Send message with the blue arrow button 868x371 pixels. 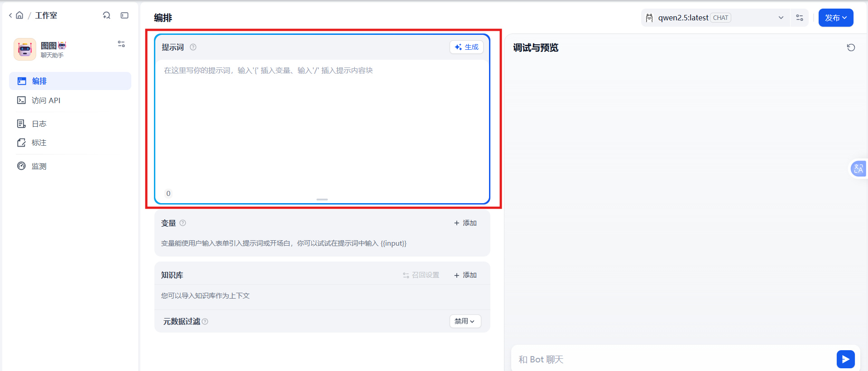846,359
